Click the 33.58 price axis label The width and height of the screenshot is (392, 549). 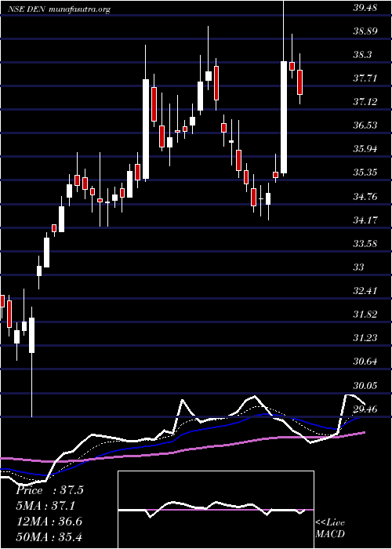(365, 244)
